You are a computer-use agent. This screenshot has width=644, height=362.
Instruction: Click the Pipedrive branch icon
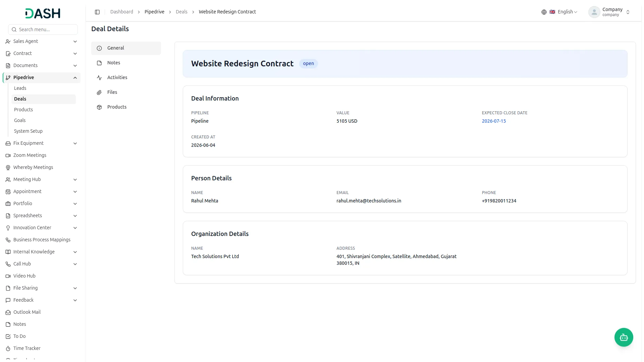coord(8,78)
